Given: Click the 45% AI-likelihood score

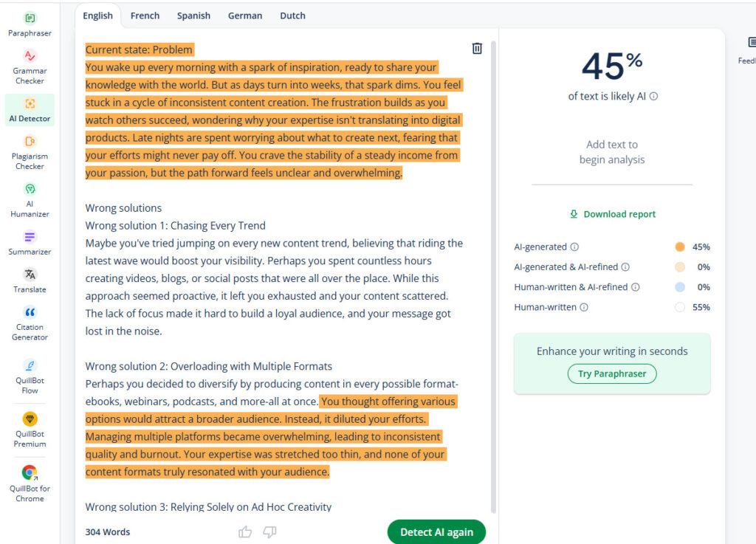Looking at the screenshot, I should tap(612, 66).
